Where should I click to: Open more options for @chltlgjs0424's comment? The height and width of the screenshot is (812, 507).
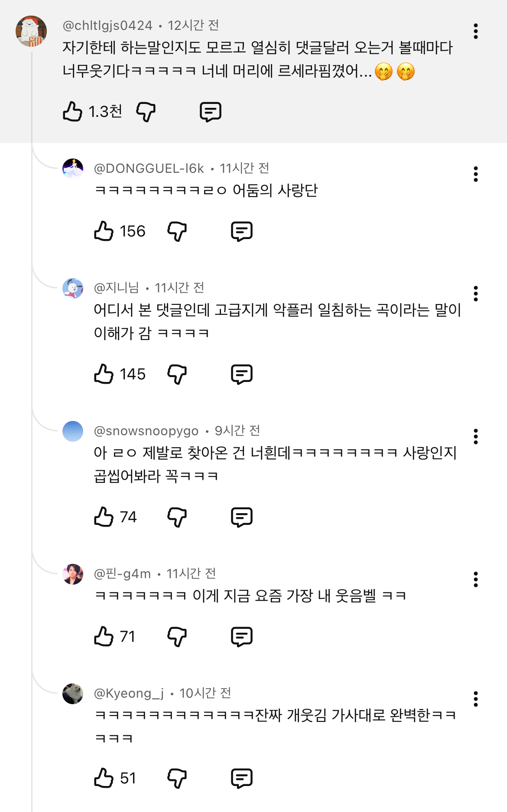[x=476, y=31]
